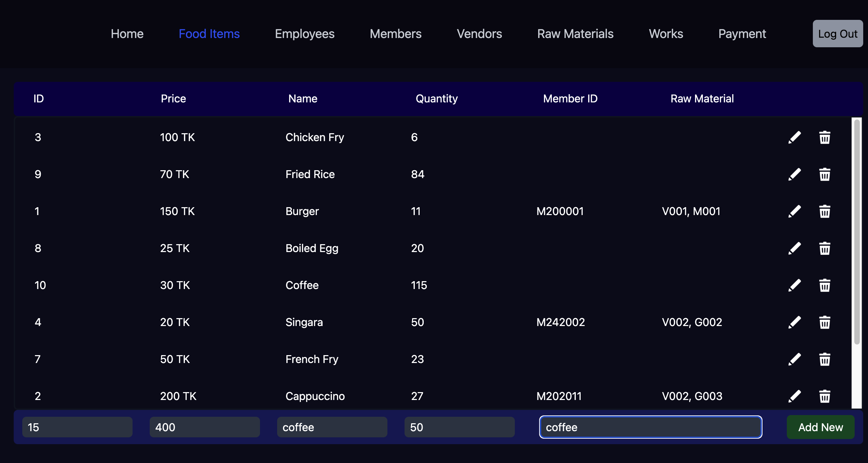Edit the 30 TK Coffee row

click(x=795, y=285)
